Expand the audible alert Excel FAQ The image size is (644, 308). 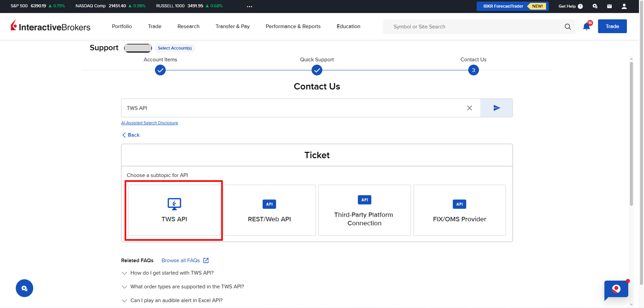[x=176, y=301]
